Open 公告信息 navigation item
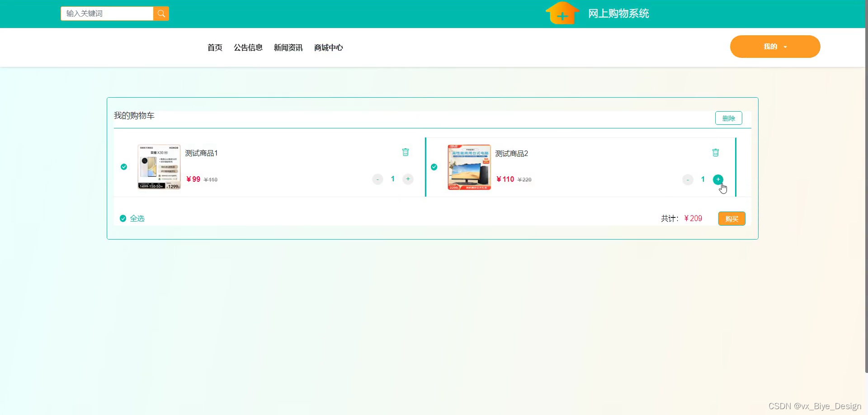868x415 pixels. tap(248, 47)
